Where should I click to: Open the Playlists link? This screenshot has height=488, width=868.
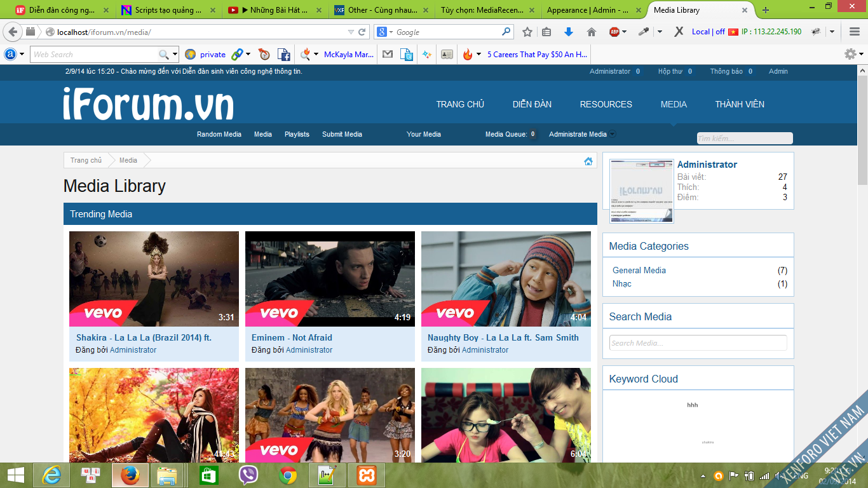click(x=297, y=134)
